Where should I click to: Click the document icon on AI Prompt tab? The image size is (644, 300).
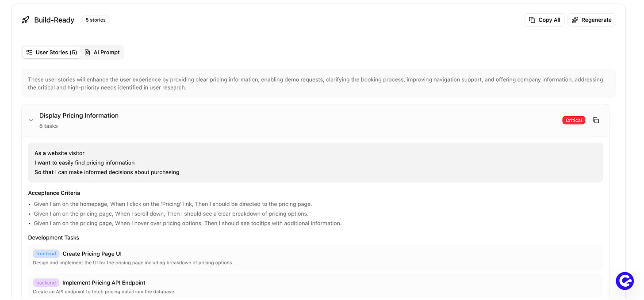pyautogui.click(x=87, y=52)
